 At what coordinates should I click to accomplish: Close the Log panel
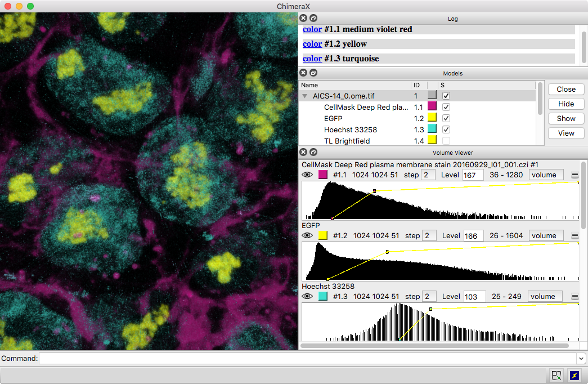[x=303, y=19]
